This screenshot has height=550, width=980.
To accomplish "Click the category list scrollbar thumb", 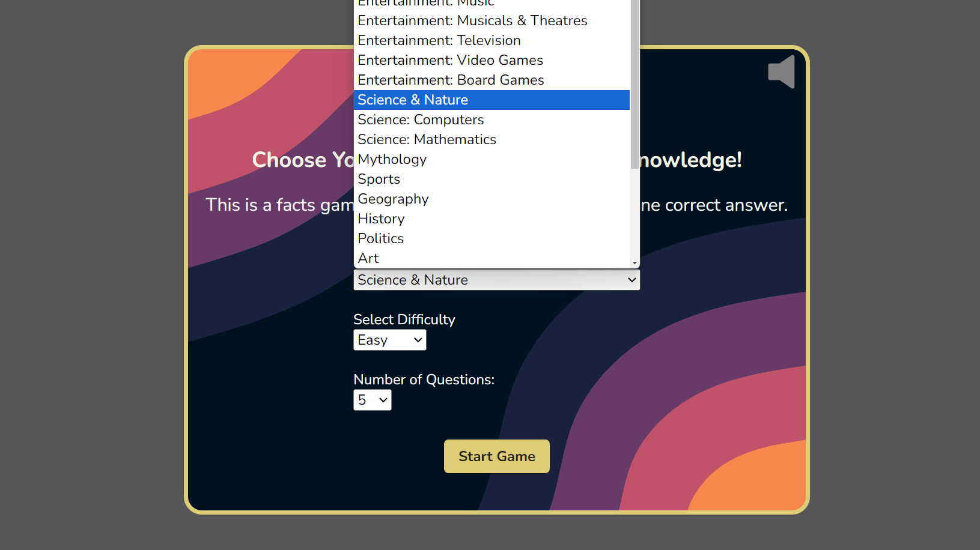I will click(x=635, y=84).
